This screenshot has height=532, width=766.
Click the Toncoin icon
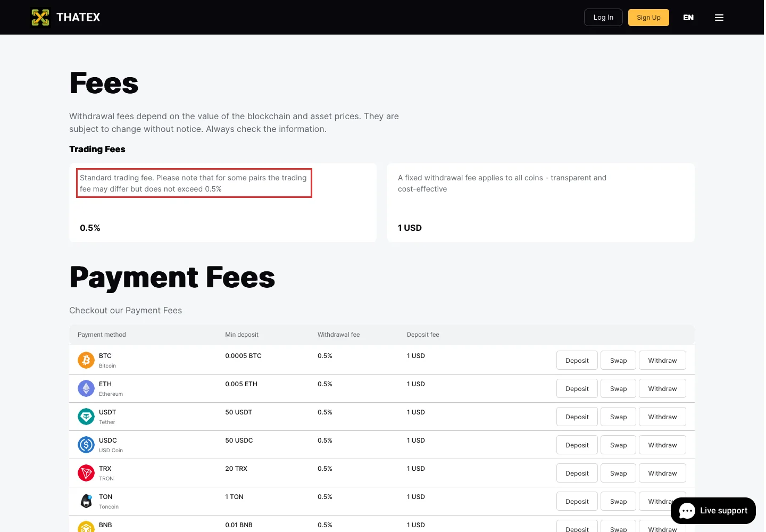86,501
